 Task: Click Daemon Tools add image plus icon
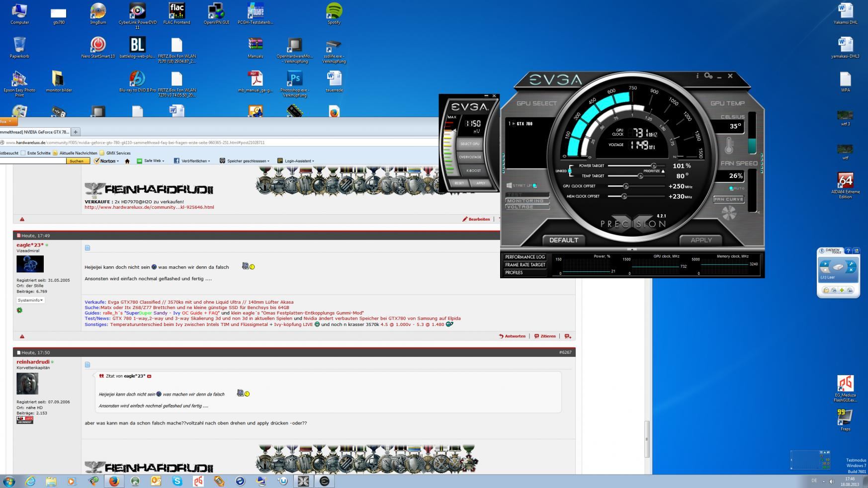[842, 290]
